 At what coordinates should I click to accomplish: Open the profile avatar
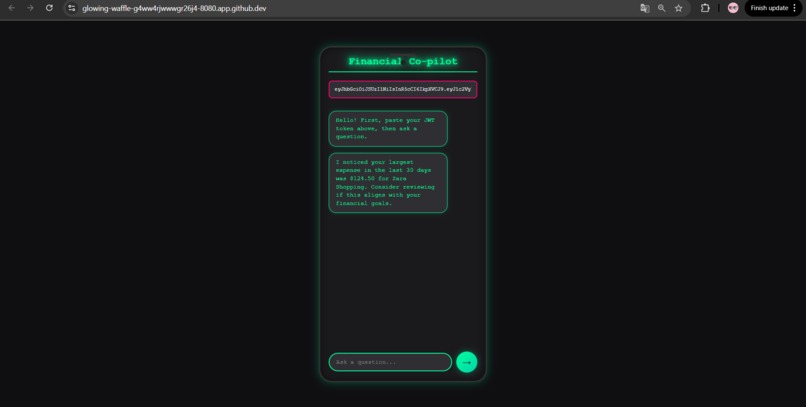733,8
